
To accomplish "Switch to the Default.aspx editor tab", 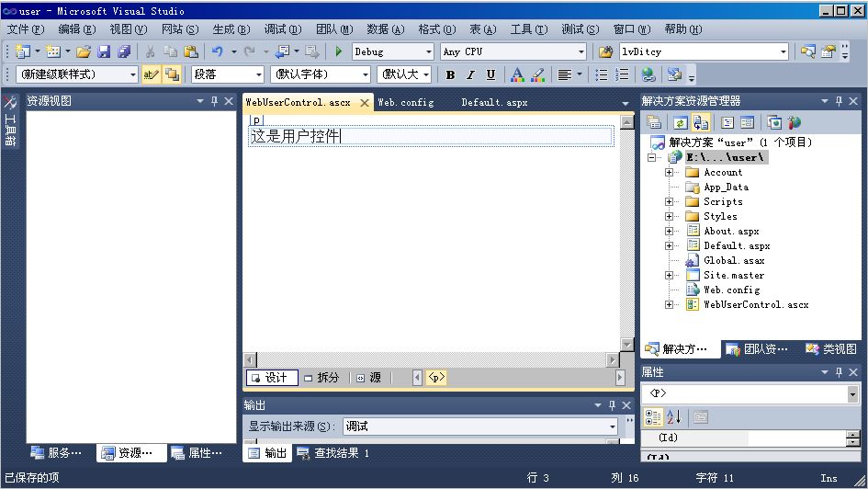I will [x=494, y=102].
